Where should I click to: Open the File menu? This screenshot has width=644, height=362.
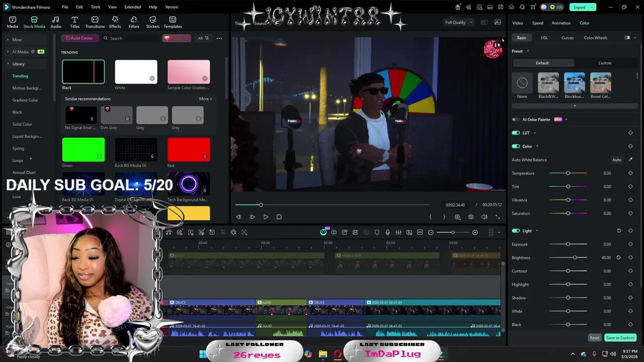(65, 7)
